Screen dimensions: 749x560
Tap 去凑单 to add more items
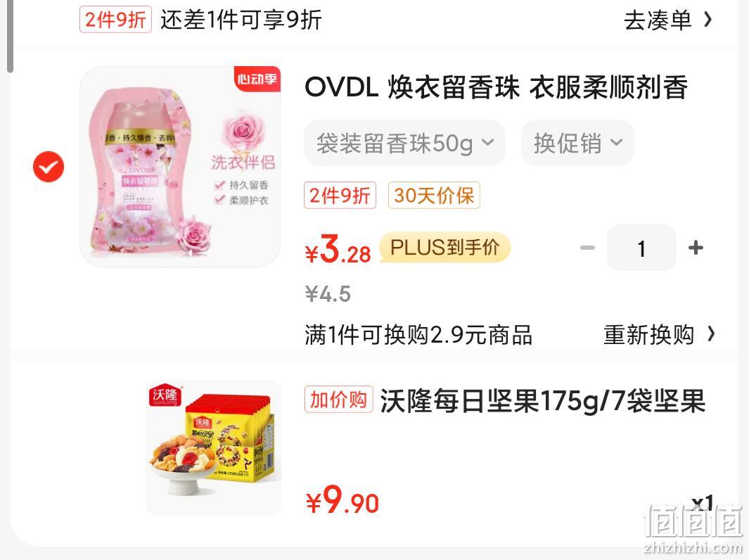click(658, 20)
